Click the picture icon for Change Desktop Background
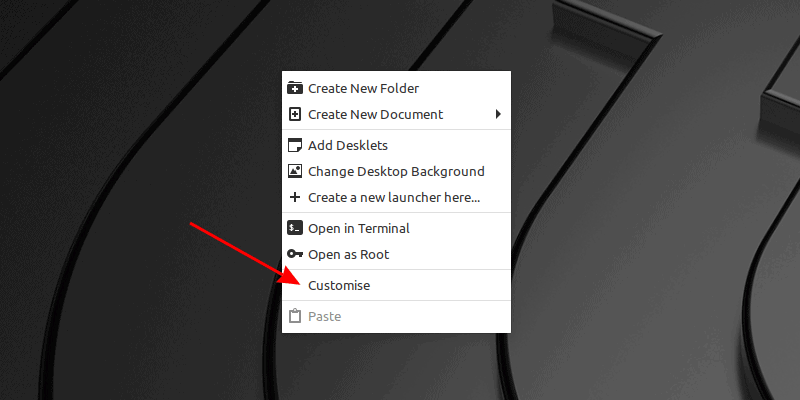The height and width of the screenshot is (400, 800). 295,171
